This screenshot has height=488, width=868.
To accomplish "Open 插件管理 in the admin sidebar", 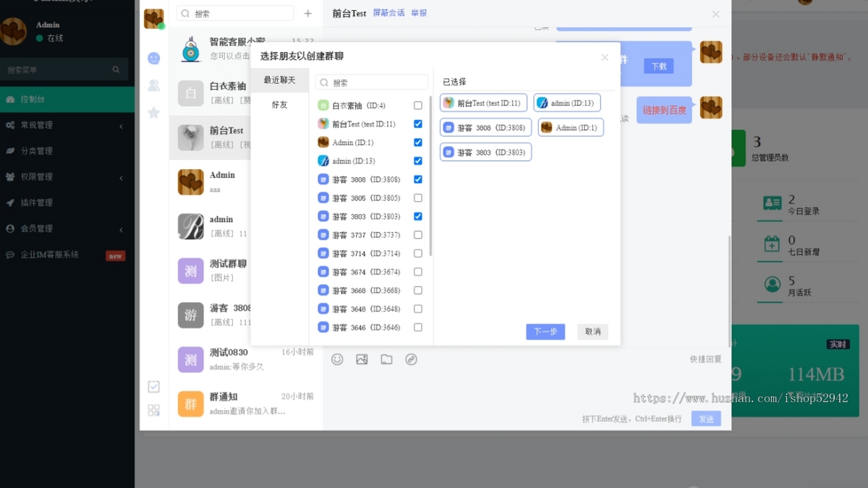I will pos(67,202).
